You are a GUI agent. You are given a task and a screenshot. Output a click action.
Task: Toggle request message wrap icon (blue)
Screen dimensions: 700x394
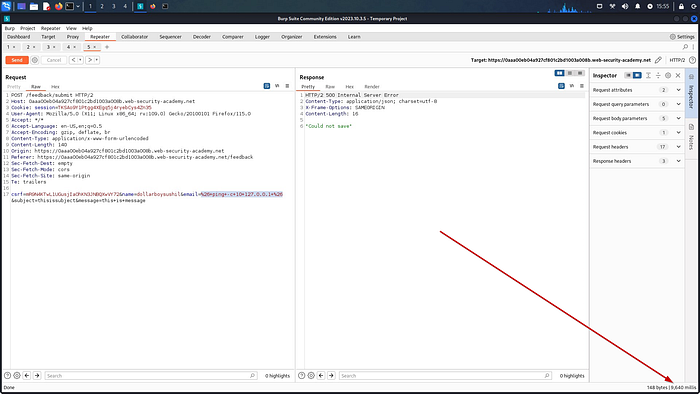pos(267,86)
